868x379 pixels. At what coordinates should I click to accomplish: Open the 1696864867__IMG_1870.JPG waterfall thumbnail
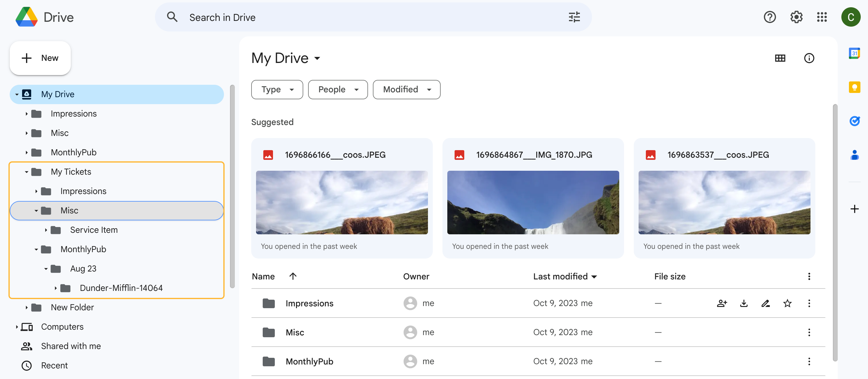click(533, 203)
